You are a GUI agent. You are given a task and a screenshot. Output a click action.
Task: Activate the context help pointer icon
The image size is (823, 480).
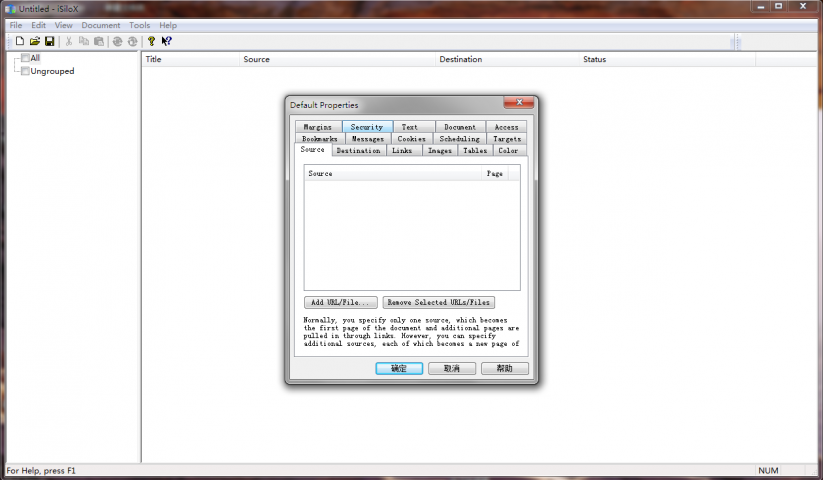tap(166, 41)
